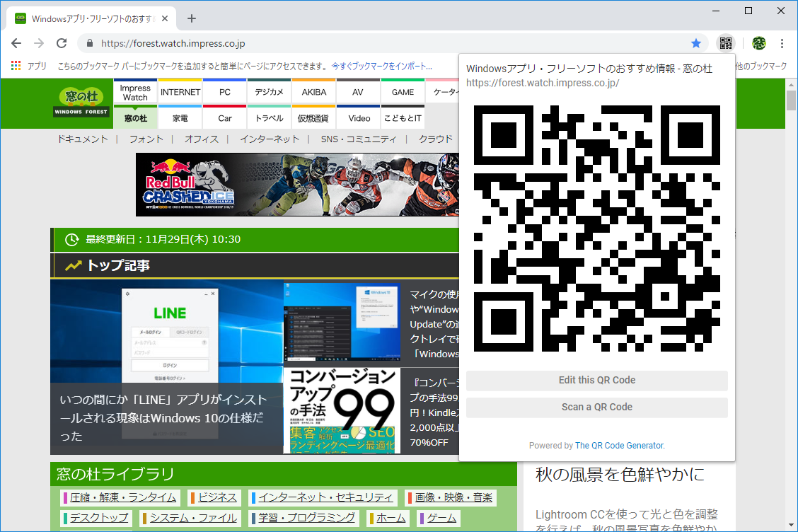Open the Chrome three-dot menu
The width and height of the screenshot is (798, 532).
coord(781,43)
